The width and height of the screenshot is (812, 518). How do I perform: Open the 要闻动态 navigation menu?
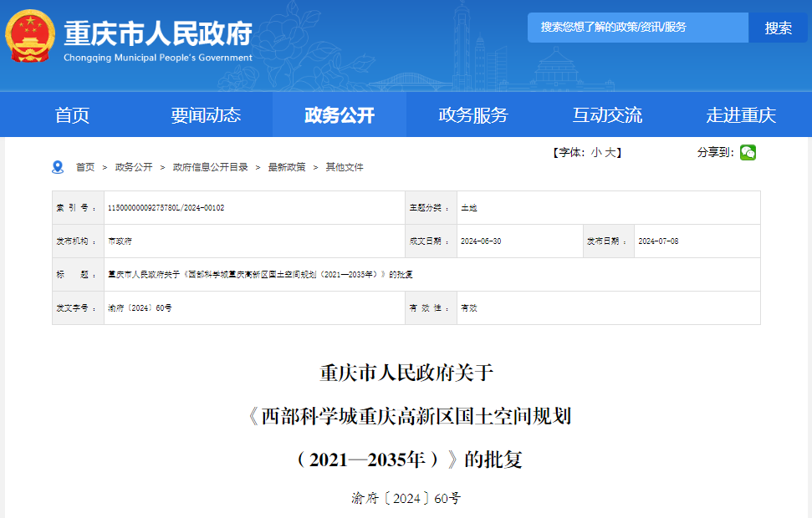point(209,114)
